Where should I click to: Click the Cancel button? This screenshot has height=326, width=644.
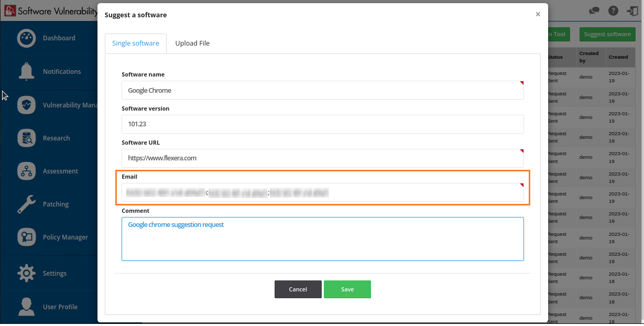298,289
